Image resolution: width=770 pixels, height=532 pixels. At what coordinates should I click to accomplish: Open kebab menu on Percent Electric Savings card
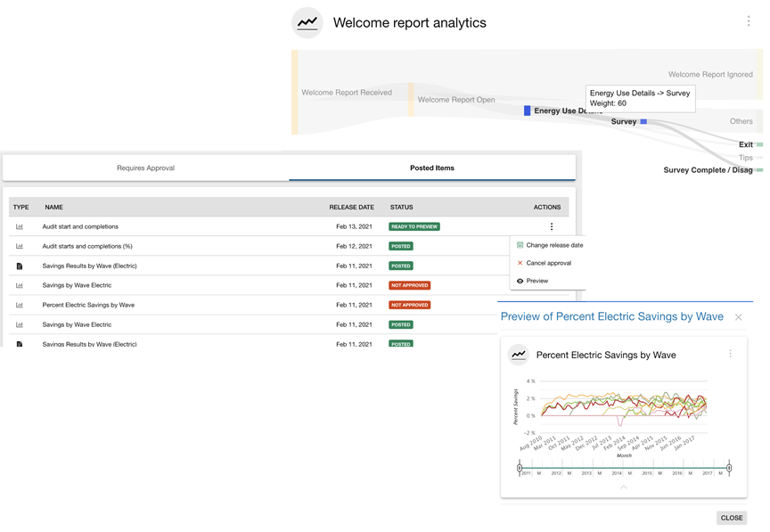[730, 354]
